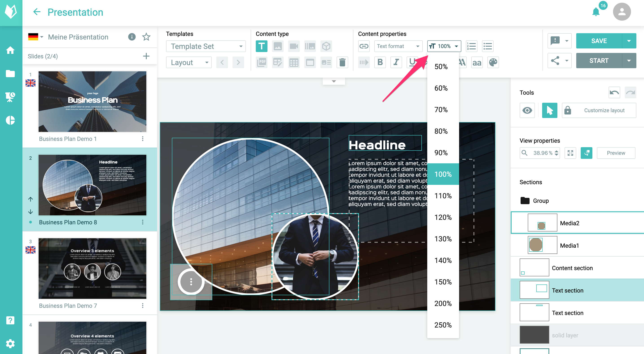This screenshot has height=354, width=644.
Task: Delete content with the trash icon
Action: (x=342, y=62)
